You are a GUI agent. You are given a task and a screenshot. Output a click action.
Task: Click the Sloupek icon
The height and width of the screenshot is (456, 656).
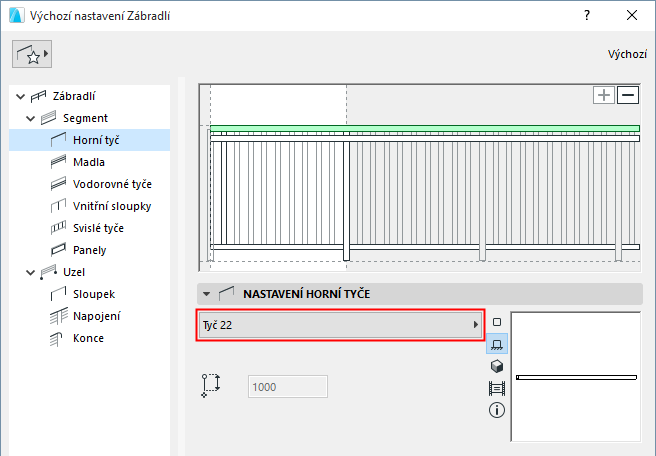(58, 294)
